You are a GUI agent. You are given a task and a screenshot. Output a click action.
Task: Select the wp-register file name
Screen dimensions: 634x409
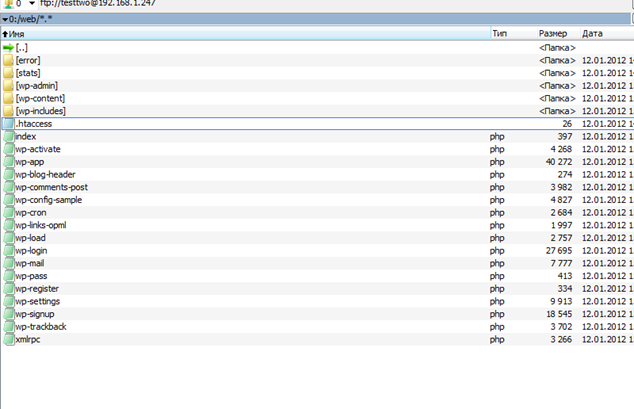click(37, 289)
